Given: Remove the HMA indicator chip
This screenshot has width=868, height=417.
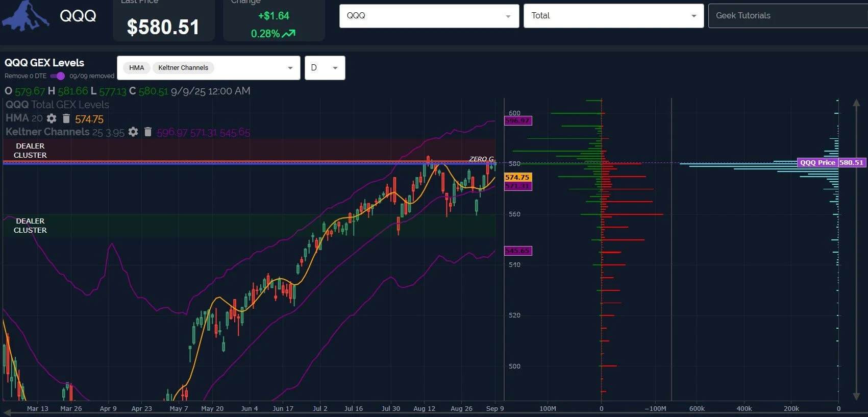Looking at the screenshot, I should [136, 68].
